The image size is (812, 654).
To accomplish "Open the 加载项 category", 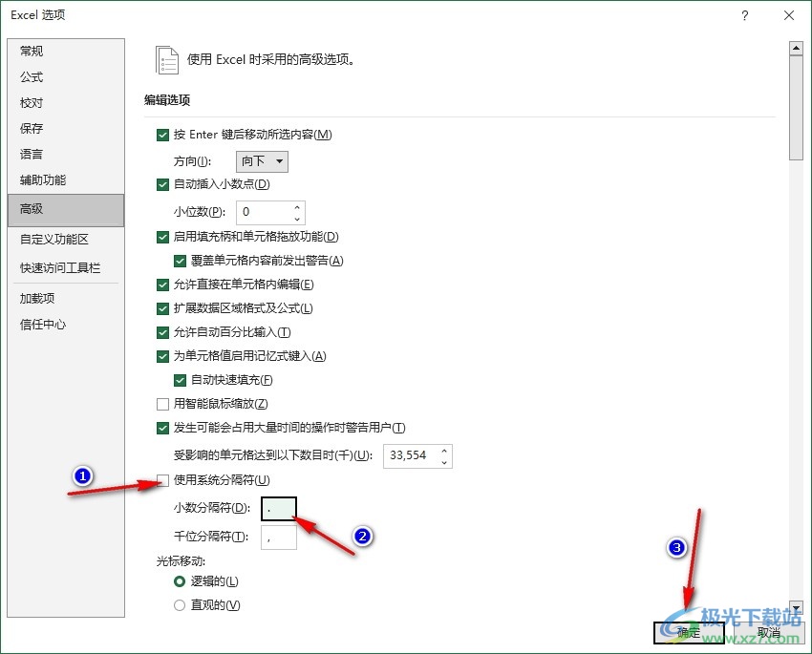I will tap(66, 299).
